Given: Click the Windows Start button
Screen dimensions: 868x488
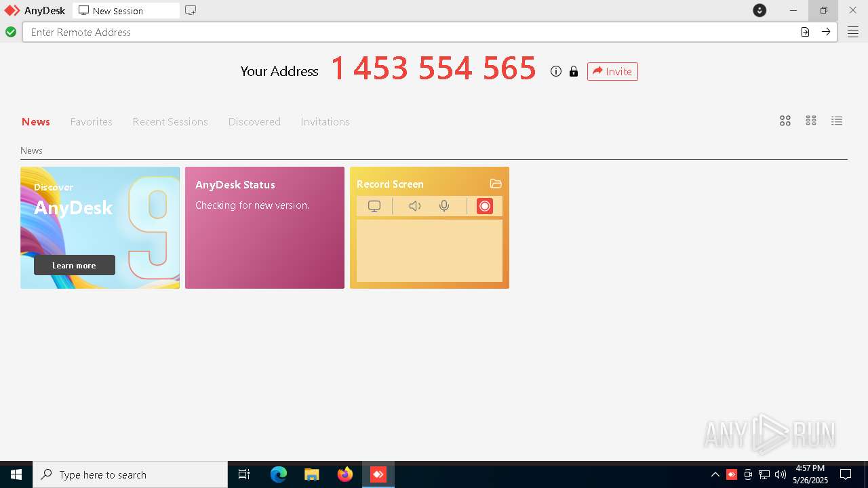Looking at the screenshot, I should coord(16,474).
